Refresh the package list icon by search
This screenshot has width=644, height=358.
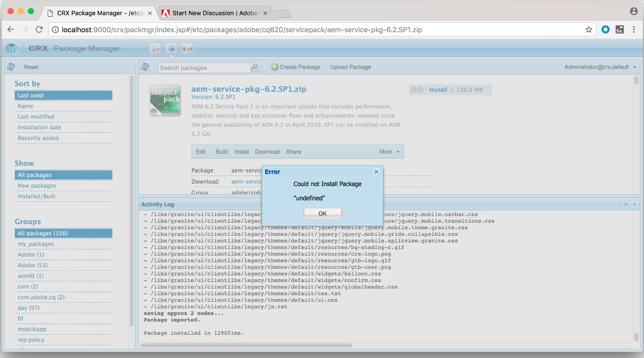145,67
